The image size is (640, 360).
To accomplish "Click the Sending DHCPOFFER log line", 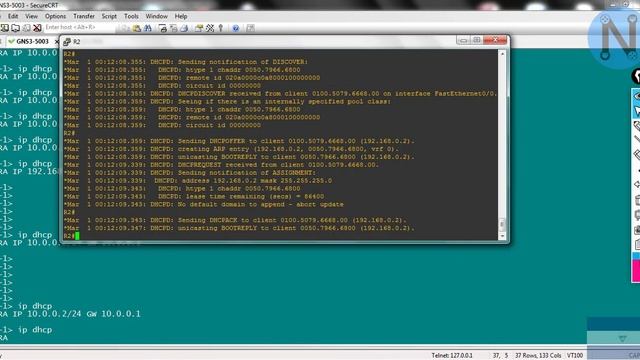I will coord(239,141).
